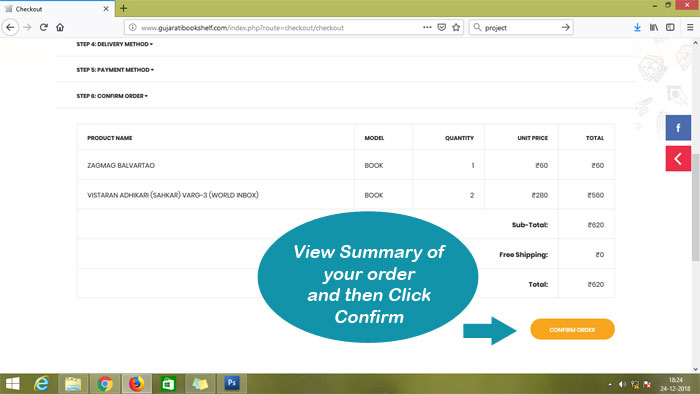700x394 pixels.
Task: Click the search box containing 'project'
Action: click(x=521, y=27)
